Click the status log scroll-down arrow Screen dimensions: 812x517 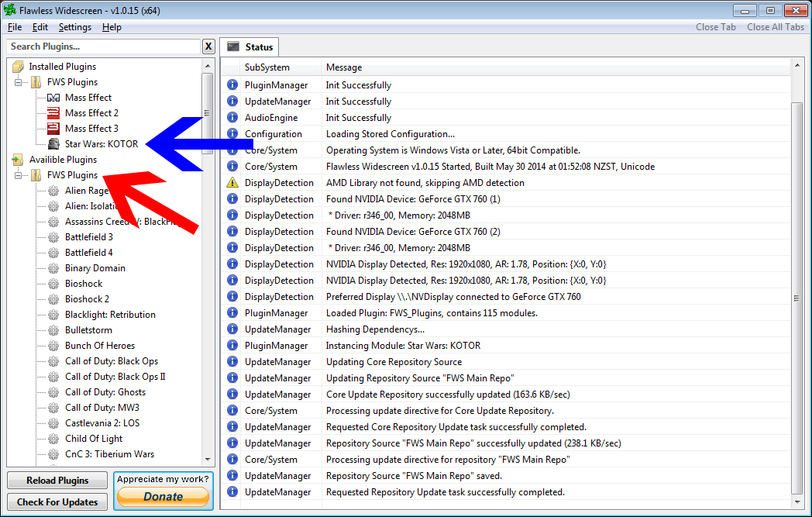click(x=797, y=502)
